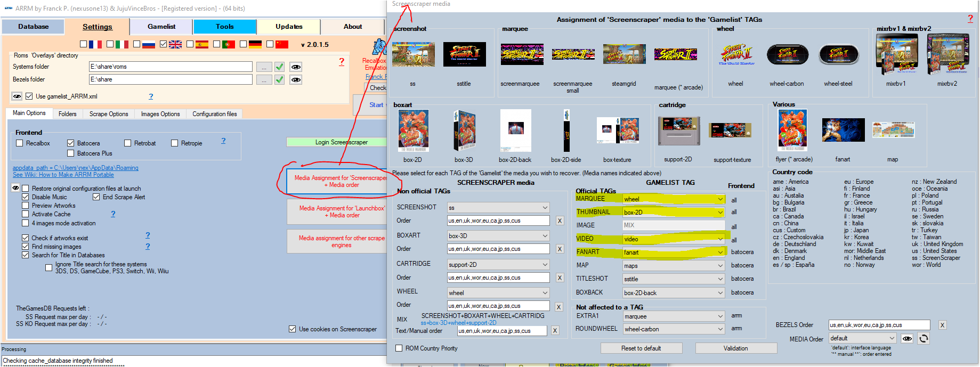This screenshot has height=367, width=980.
Task: Click the eye icon beside Systems folder
Action: tap(296, 67)
